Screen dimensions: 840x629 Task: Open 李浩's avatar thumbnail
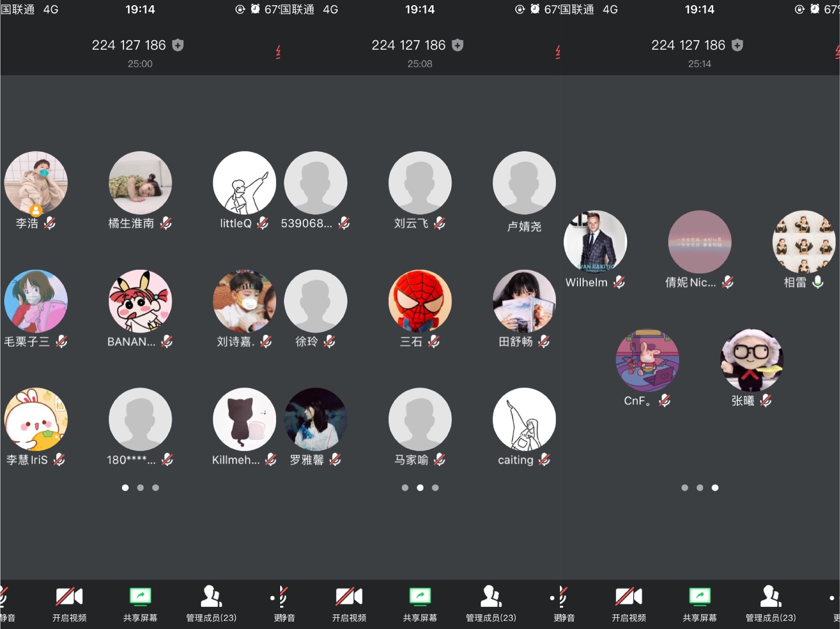(36, 183)
